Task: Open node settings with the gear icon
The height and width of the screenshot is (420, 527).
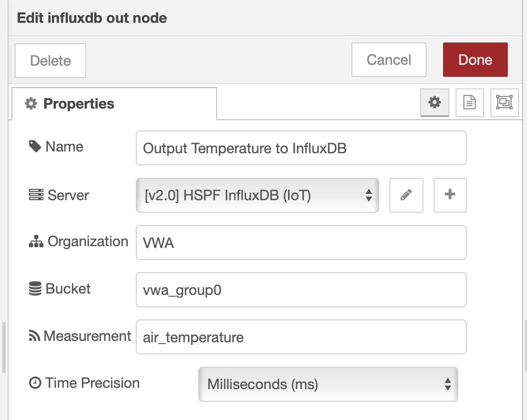Action: click(435, 103)
